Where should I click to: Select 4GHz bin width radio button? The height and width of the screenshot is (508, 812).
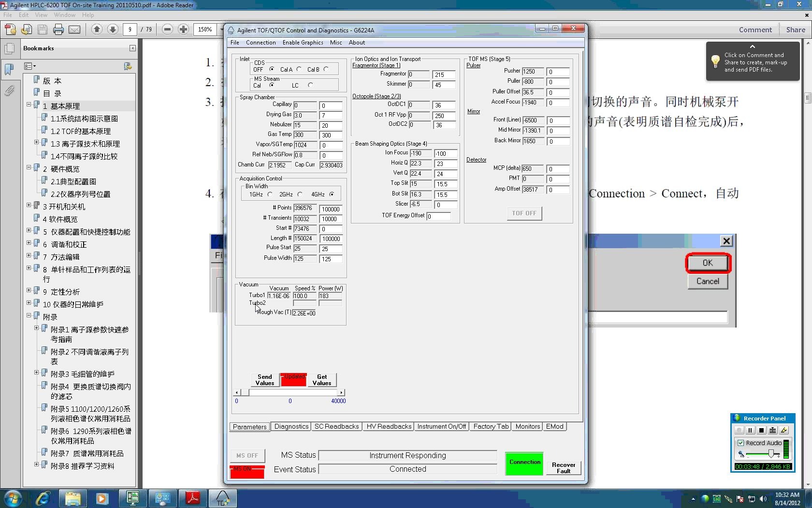point(332,194)
